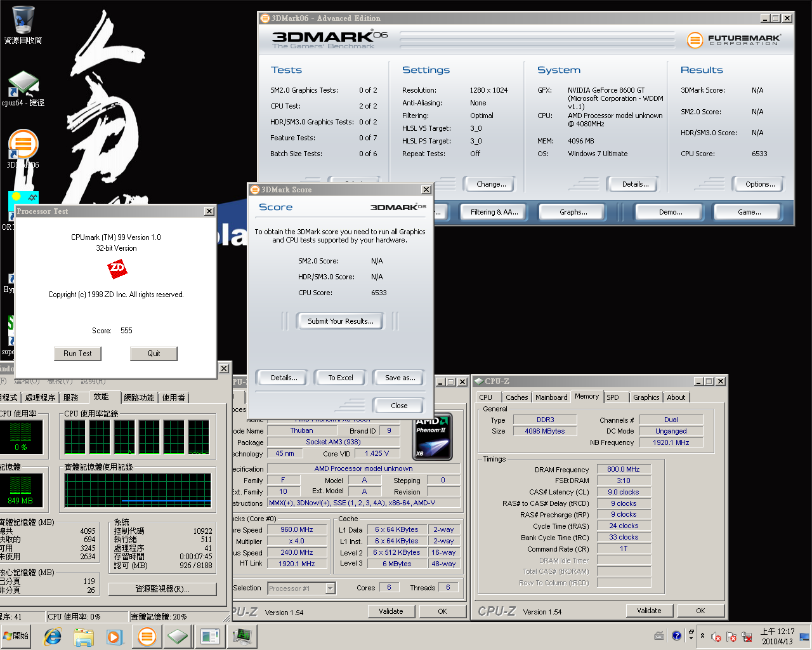Click Submit Your Results... in Score dialog
Image resolution: width=812 pixels, height=650 pixels.
click(340, 321)
